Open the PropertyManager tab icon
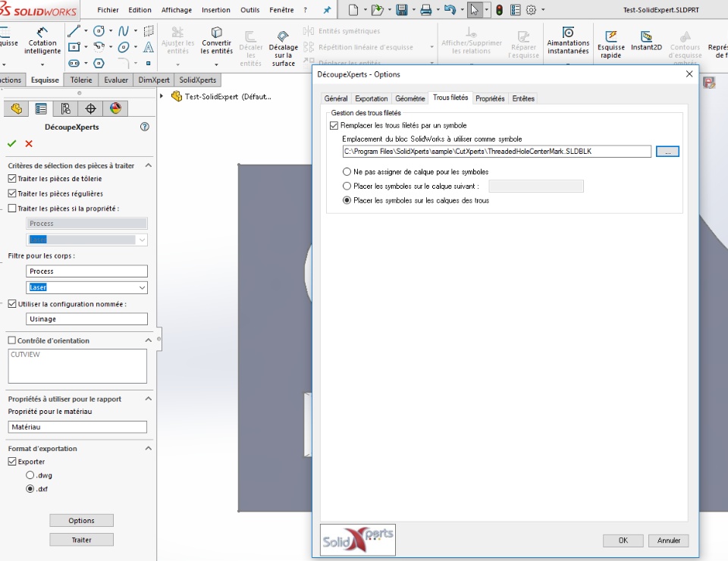728x561 pixels. [41, 108]
